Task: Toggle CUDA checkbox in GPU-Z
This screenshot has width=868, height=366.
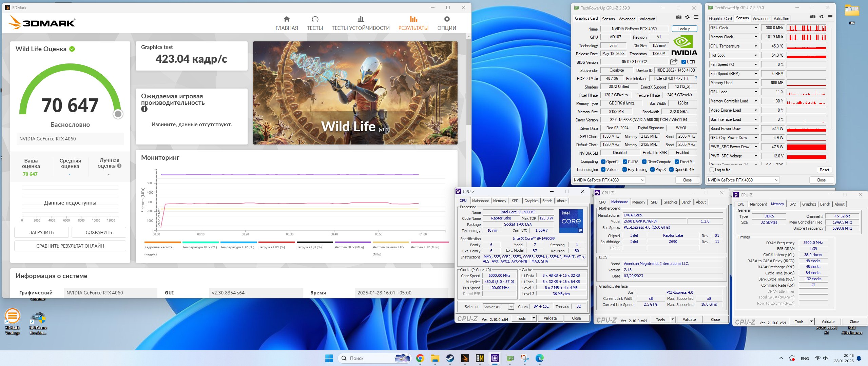Action: (x=625, y=162)
